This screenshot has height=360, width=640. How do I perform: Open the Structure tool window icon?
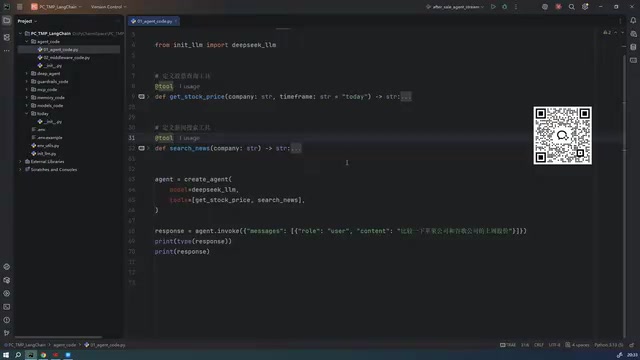pyautogui.click(x=7, y=37)
